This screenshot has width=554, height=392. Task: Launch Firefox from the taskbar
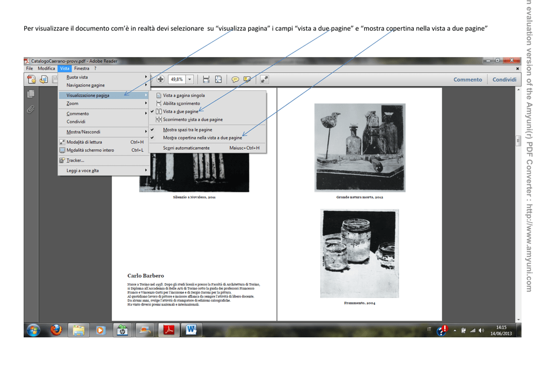coord(56,330)
